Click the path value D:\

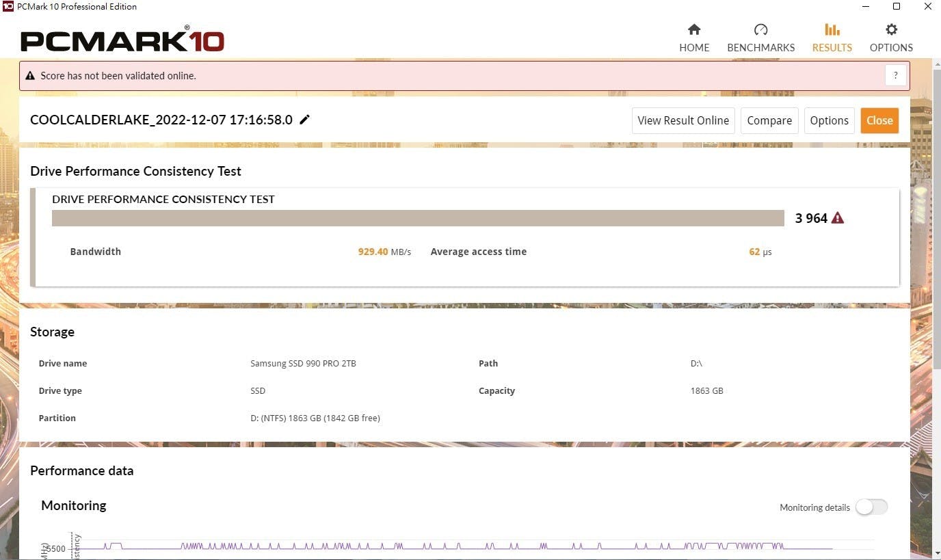point(696,363)
